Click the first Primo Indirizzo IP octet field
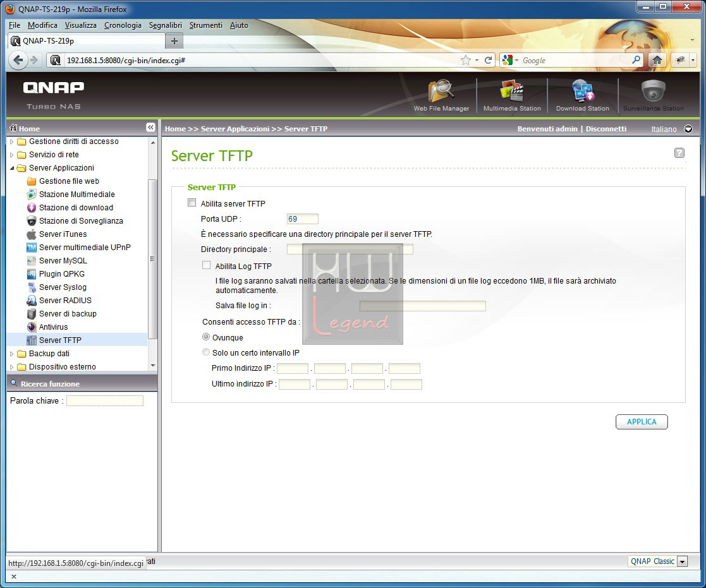This screenshot has width=706, height=588. 293,368
